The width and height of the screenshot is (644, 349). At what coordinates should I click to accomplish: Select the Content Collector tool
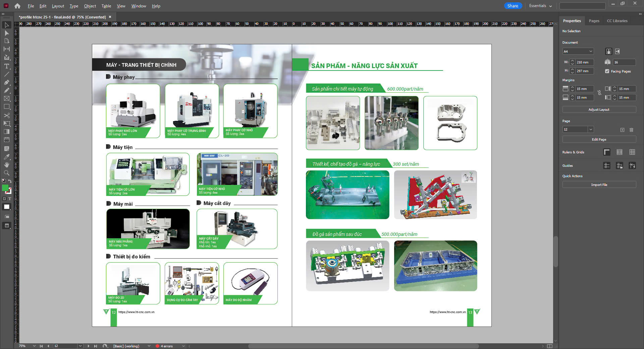(x=6, y=57)
